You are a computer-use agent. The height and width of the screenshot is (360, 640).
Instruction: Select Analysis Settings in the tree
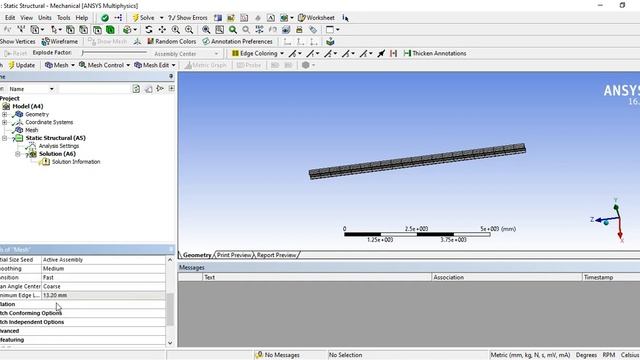point(59,146)
